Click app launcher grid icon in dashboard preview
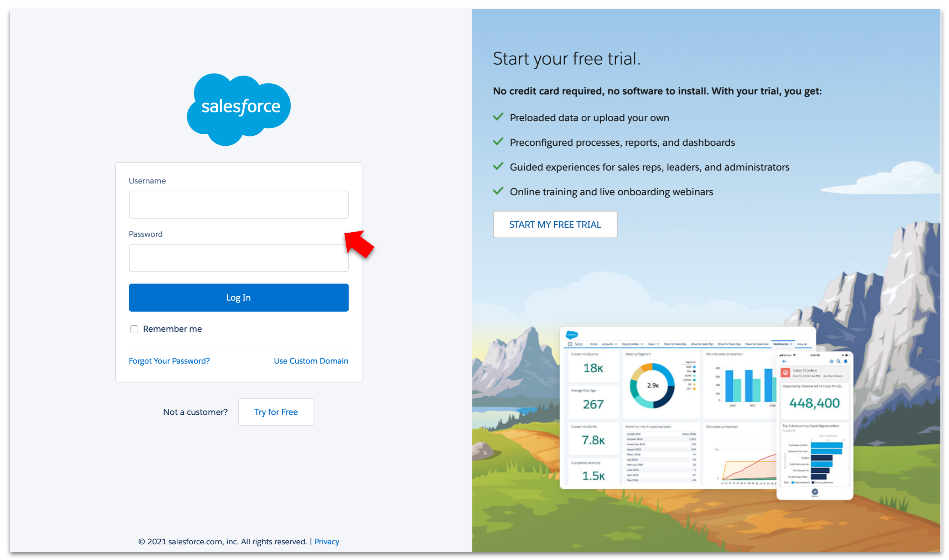The height and width of the screenshot is (560, 949). tap(570, 344)
